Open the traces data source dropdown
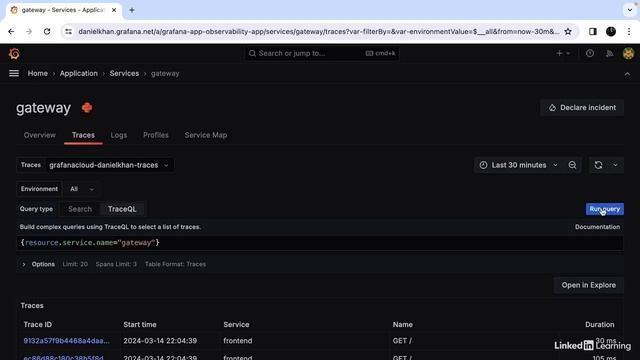This screenshot has width=640, height=360. [x=109, y=165]
